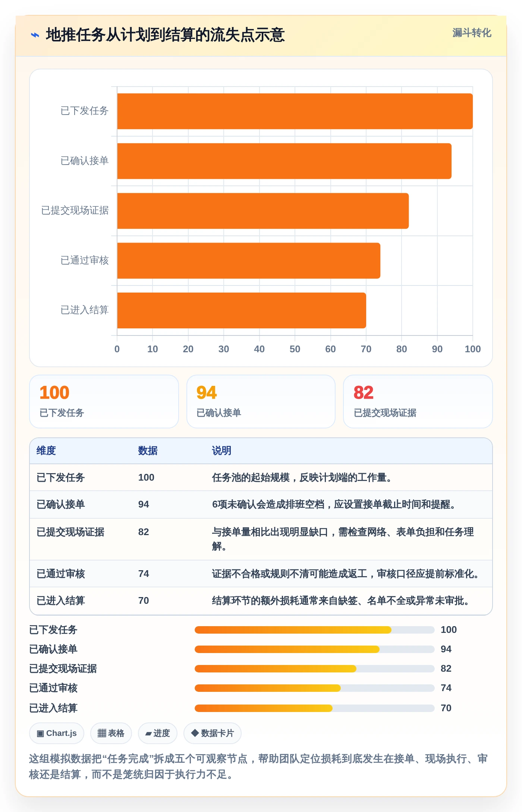Click the 已通过审核 chart bar

click(x=249, y=261)
